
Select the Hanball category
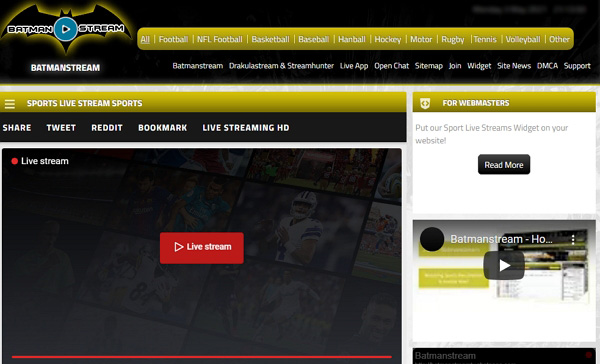(352, 39)
